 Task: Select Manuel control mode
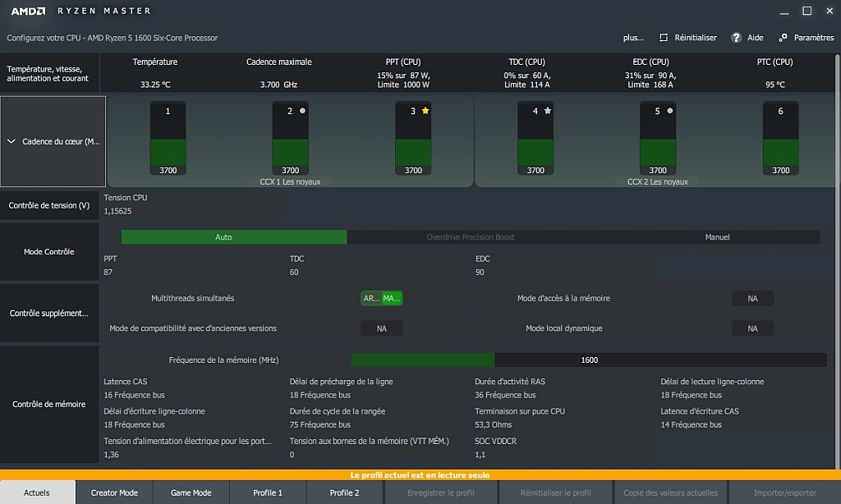pos(717,237)
